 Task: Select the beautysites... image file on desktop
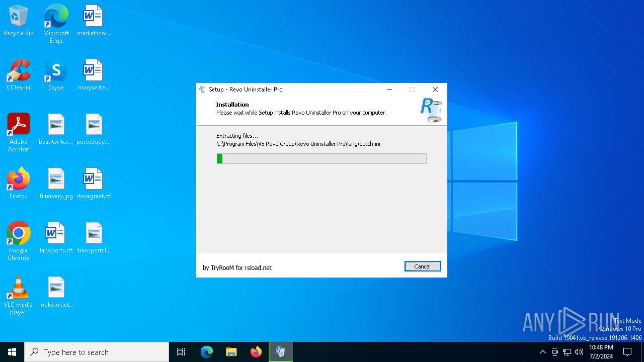56,130
